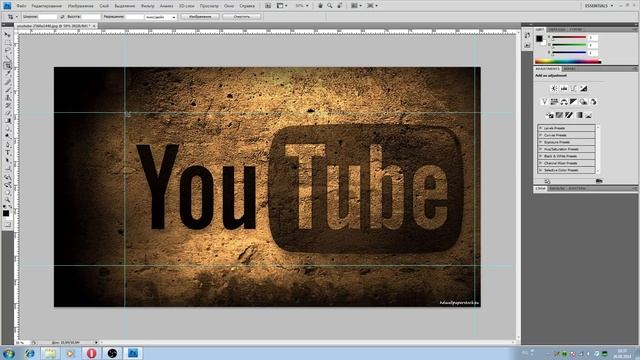Add a Levels adjustment
Image resolution: width=640 pixels, height=360 pixels.
[x=564, y=89]
